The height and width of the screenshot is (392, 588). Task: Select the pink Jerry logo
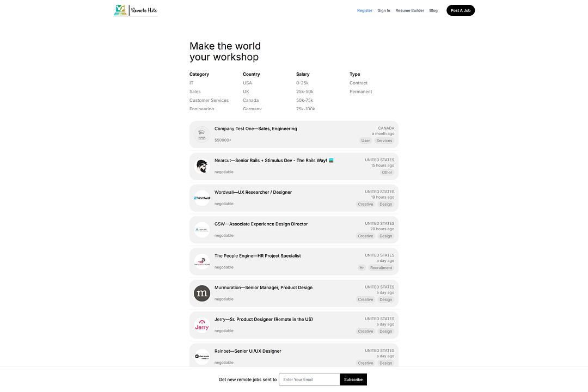point(202,325)
